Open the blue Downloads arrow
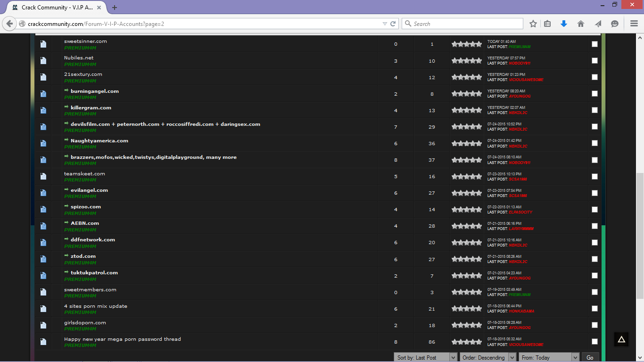This screenshot has width=644, height=362. click(x=564, y=24)
